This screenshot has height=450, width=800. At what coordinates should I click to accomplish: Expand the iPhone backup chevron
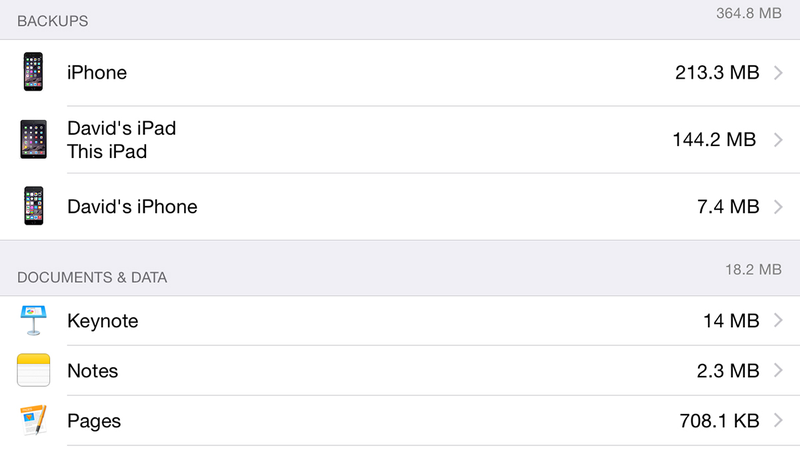pyautogui.click(x=778, y=72)
